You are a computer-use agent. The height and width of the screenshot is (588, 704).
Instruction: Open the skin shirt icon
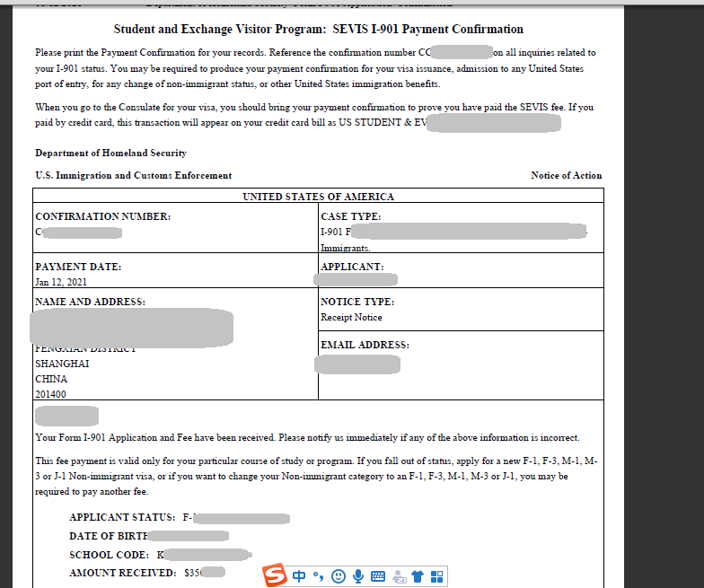click(x=418, y=576)
